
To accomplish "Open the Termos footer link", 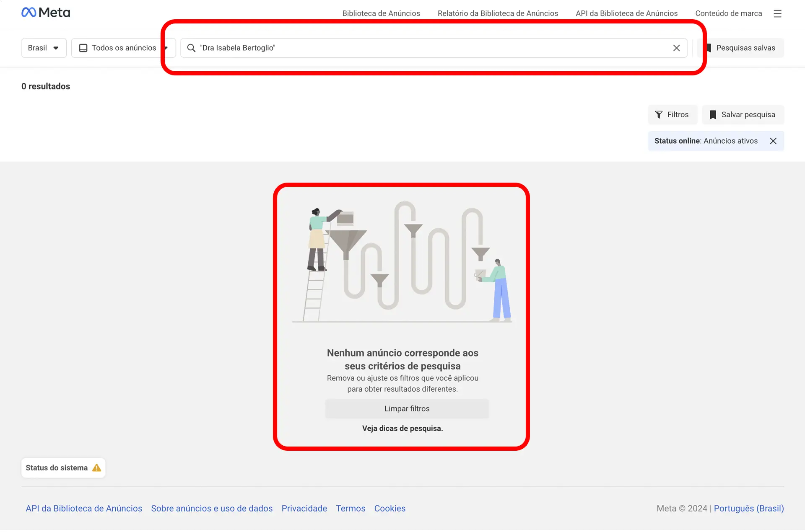I will coord(351,508).
